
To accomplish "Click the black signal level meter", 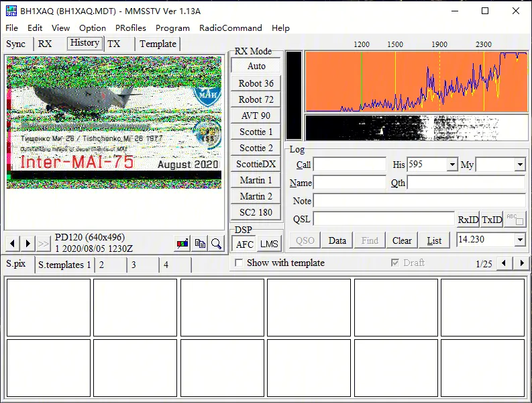I will pos(294,95).
